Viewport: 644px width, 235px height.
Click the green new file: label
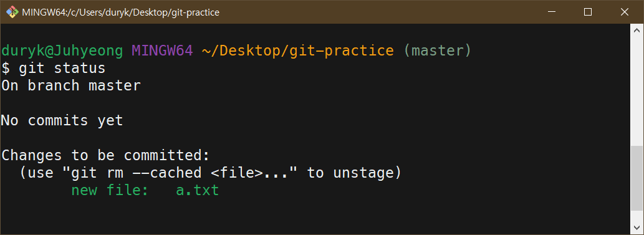pos(110,191)
